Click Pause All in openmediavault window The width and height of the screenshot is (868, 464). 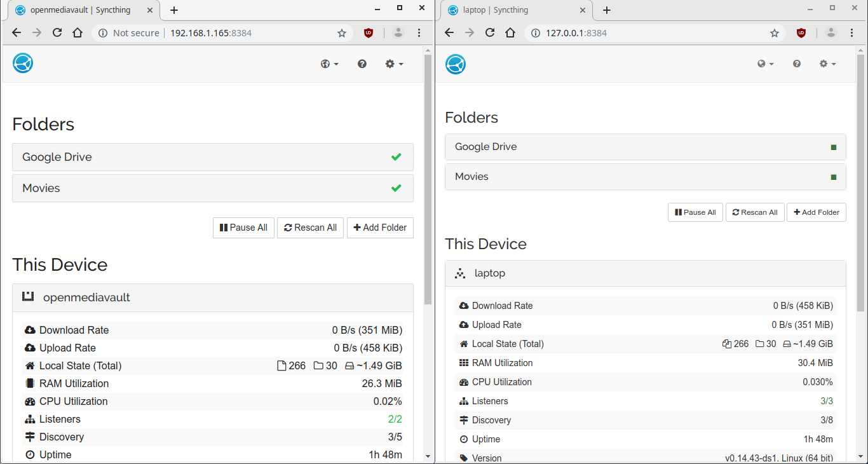tap(243, 228)
